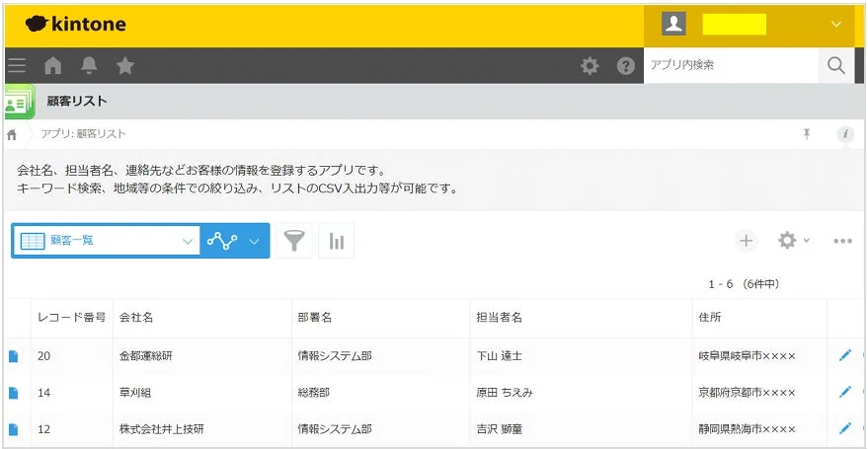Open the favorites star
Viewport: 868px width, 449px height.
pos(125,66)
